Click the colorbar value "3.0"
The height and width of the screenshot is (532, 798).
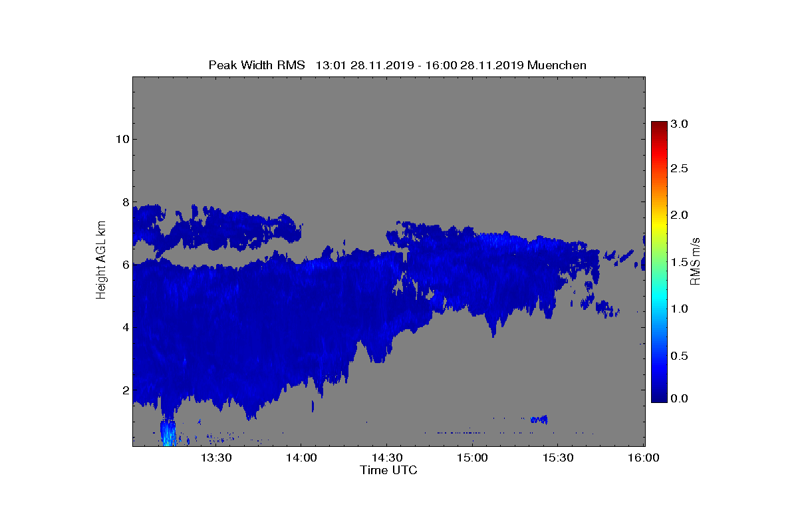pyautogui.click(x=680, y=124)
